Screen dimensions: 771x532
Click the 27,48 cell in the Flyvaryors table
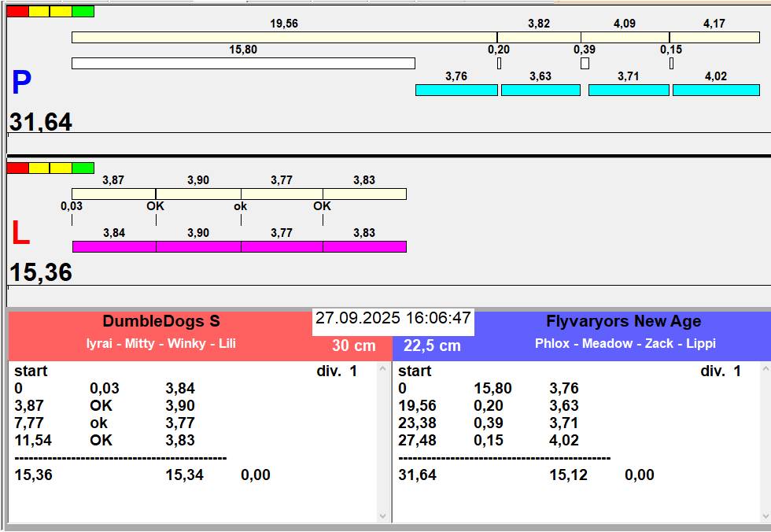pos(417,440)
